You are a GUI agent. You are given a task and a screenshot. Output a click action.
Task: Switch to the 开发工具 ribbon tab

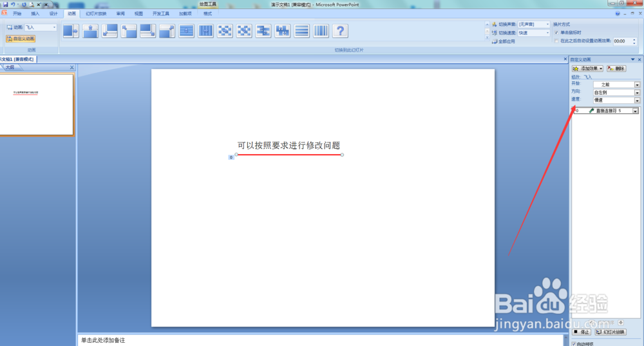(160, 14)
